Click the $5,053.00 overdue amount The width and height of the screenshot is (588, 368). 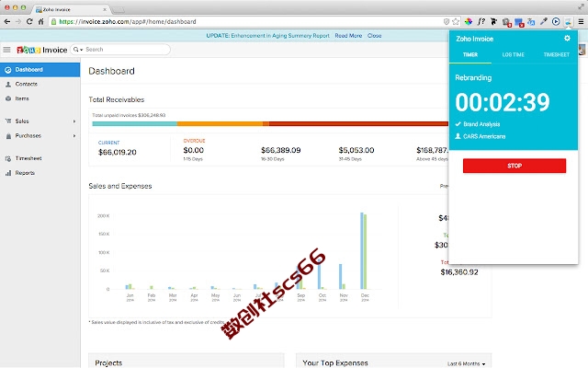(356, 150)
